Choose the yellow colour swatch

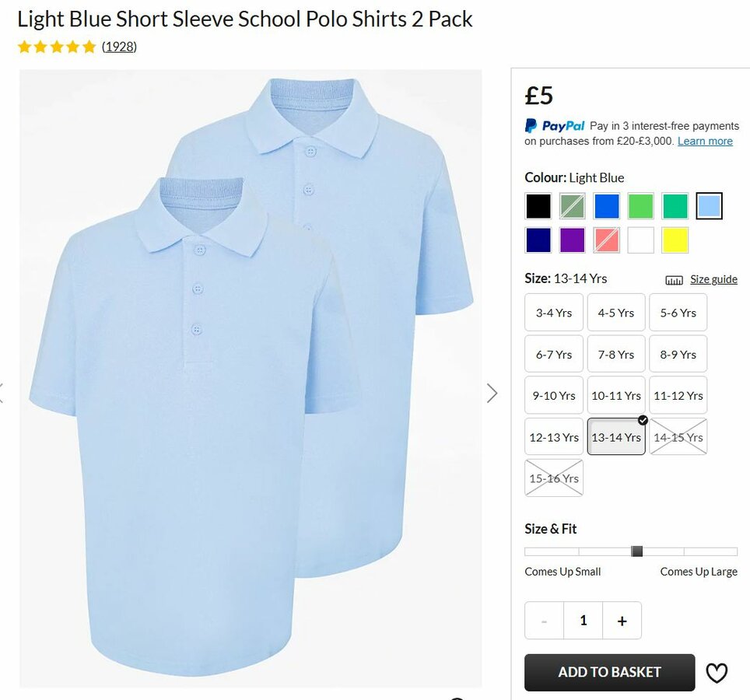pyautogui.click(x=675, y=240)
